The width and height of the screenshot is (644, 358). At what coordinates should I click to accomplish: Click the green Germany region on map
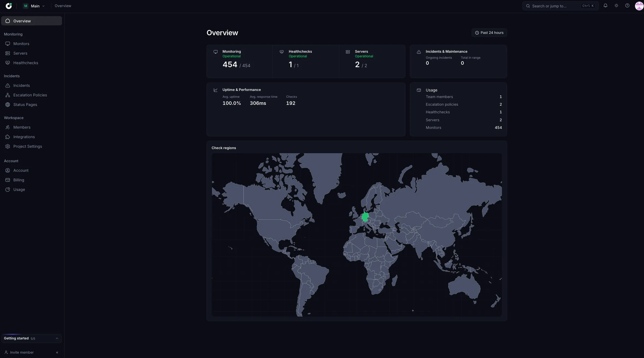365,217
